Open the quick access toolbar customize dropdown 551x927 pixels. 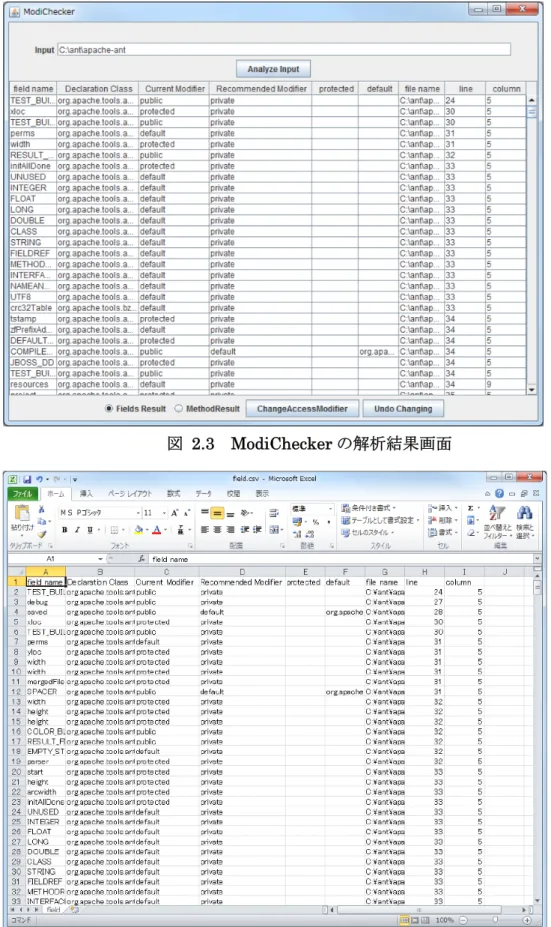coord(74,479)
